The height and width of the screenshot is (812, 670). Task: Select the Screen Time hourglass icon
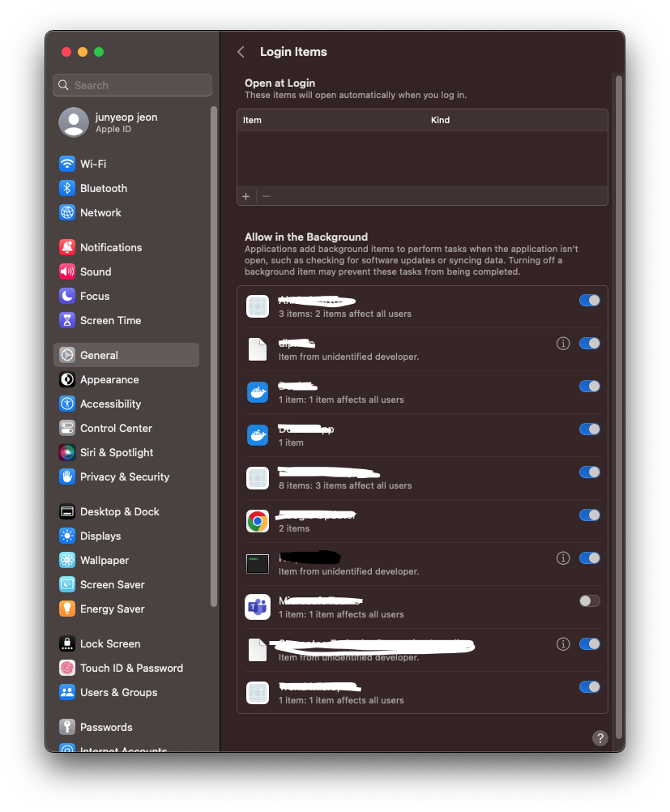coord(67,320)
